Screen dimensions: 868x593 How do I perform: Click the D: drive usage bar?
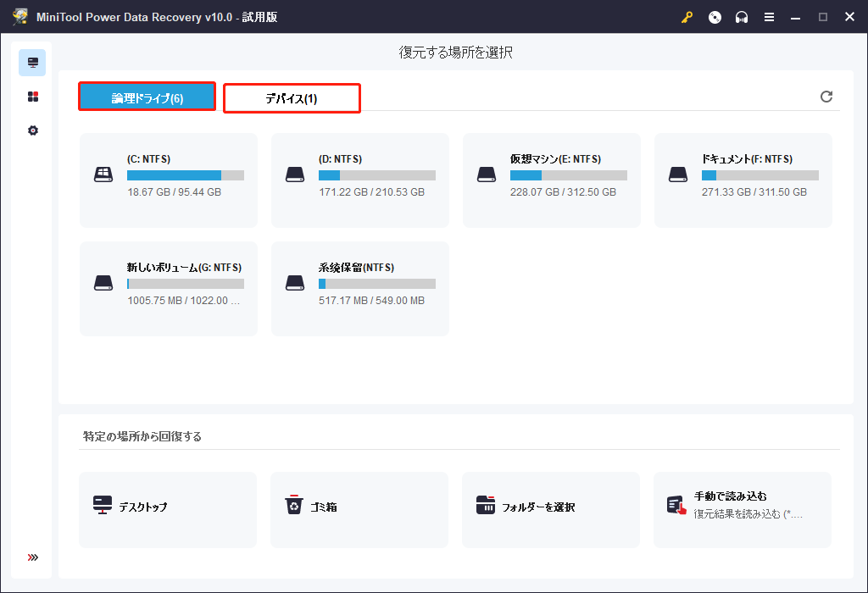(x=377, y=175)
